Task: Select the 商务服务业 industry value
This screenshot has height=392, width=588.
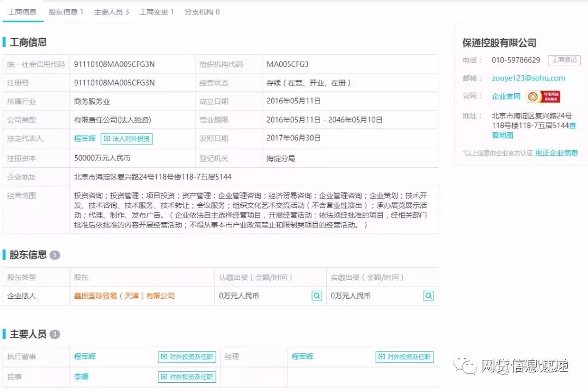Action: [92, 101]
